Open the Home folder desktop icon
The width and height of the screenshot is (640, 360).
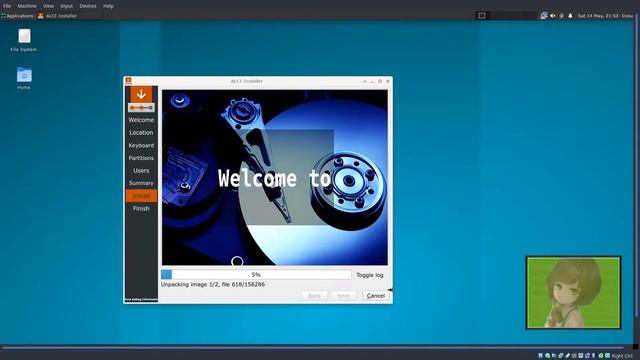tap(24, 78)
